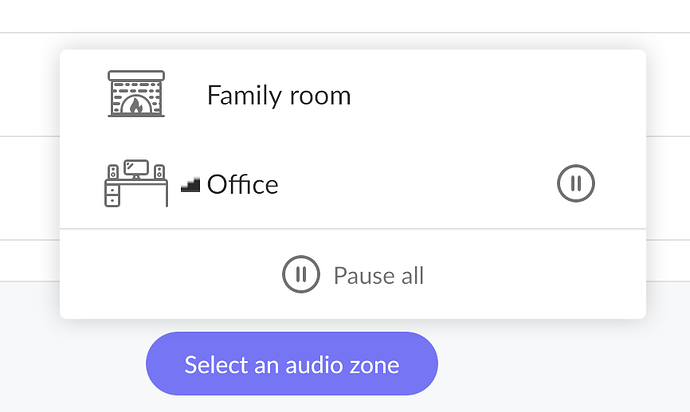Tap the pause circle on the Office row
This screenshot has height=412, width=690.
point(576,183)
